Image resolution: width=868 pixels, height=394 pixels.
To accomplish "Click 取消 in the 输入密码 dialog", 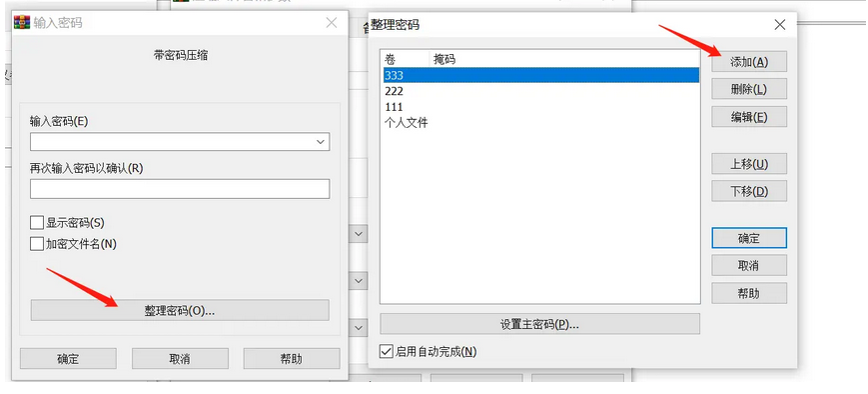I will 180,359.
